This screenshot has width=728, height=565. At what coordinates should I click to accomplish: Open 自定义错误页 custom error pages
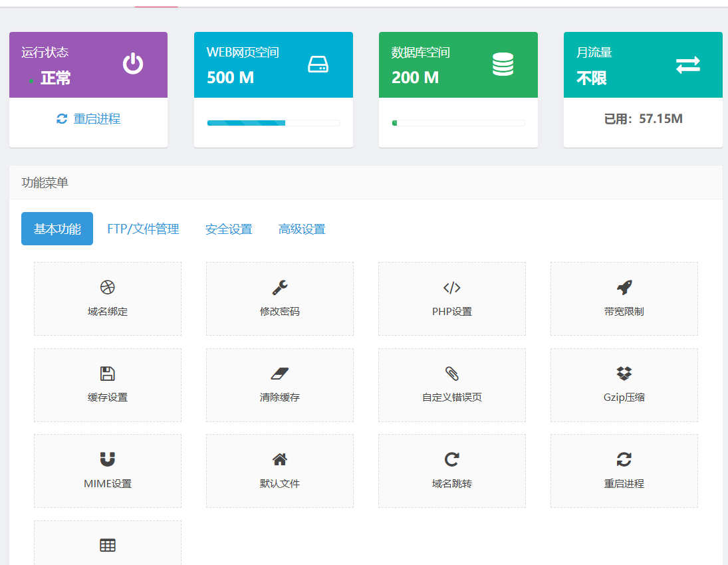(x=451, y=385)
